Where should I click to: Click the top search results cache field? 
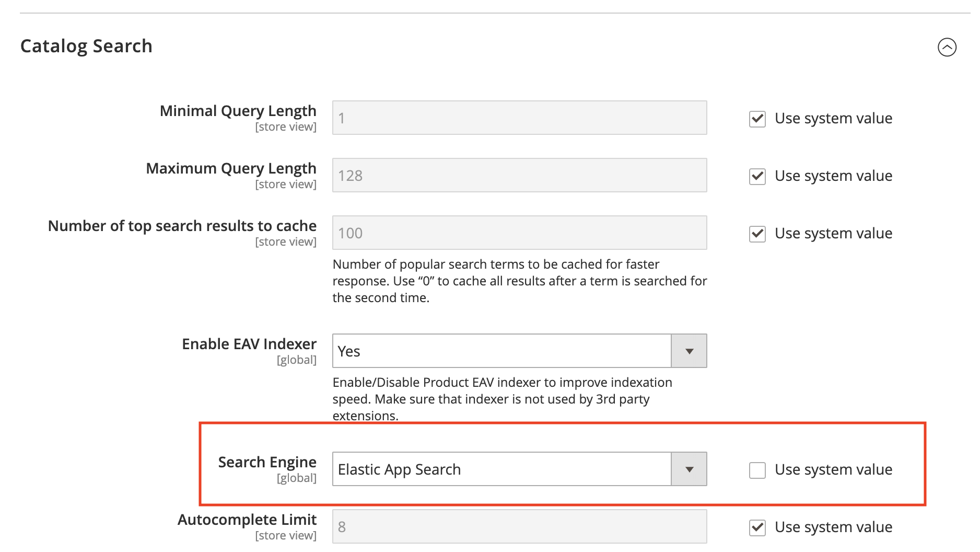(519, 233)
